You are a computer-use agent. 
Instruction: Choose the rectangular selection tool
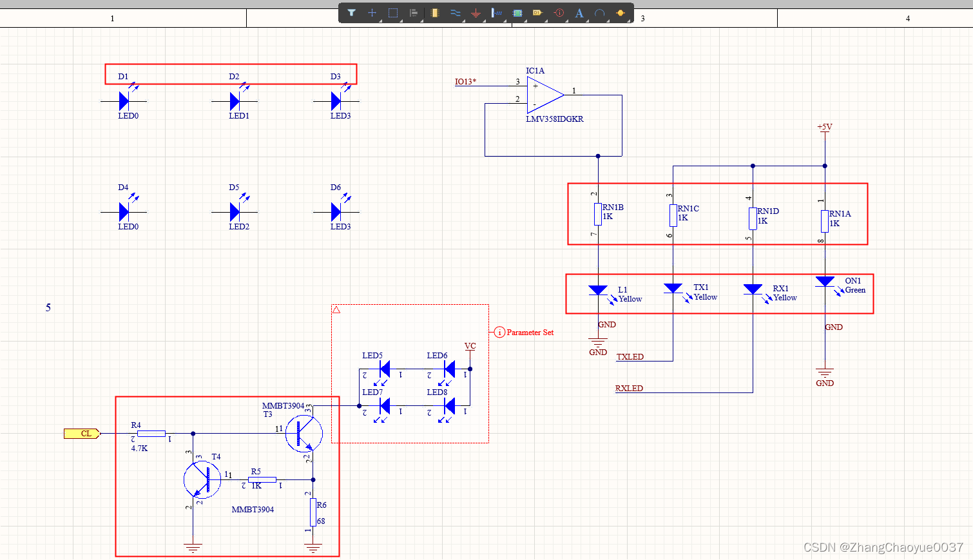tap(392, 12)
